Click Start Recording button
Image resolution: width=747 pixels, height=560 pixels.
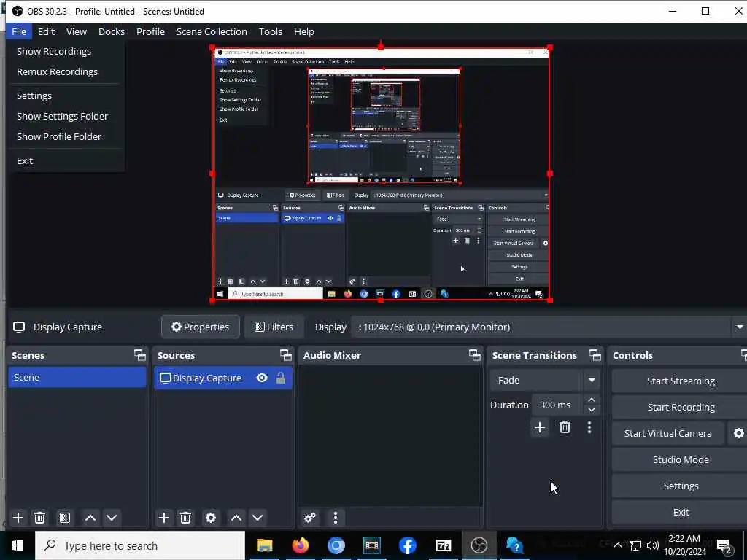pyautogui.click(x=681, y=407)
